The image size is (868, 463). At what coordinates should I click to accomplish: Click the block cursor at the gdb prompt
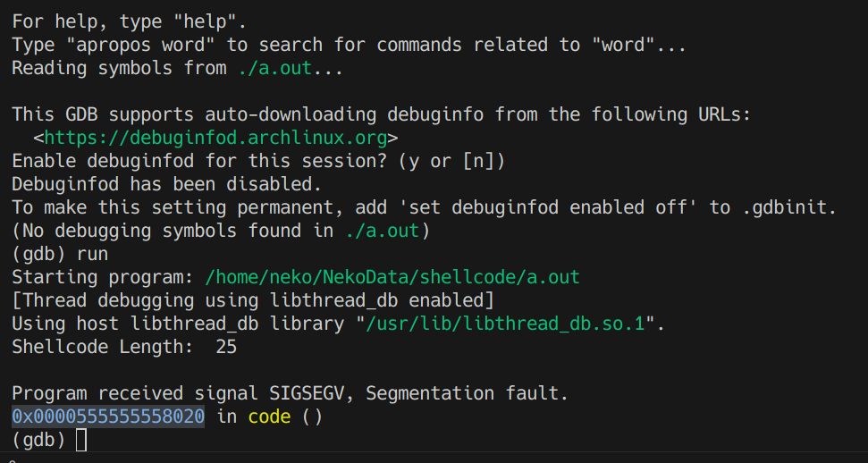(x=81, y=440)
